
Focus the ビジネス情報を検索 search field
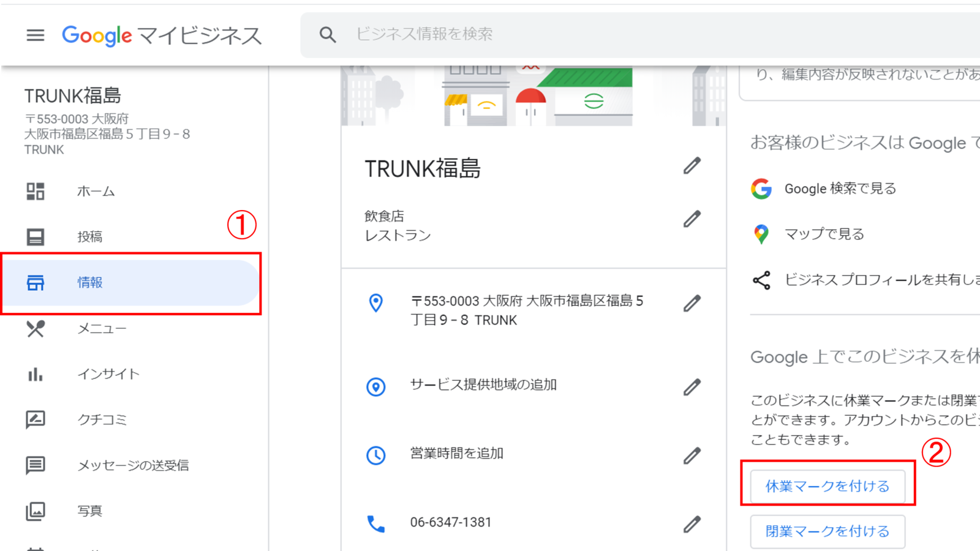[640, 35]
